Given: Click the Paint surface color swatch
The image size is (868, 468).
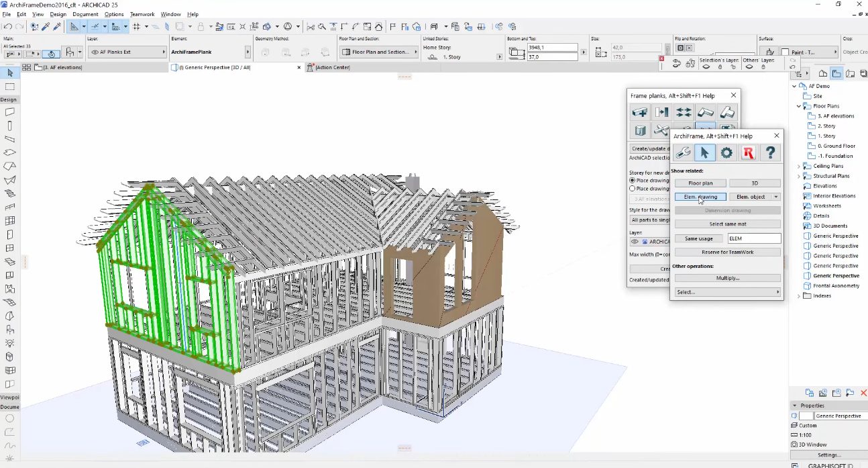Looking at the screenshot, I should (x=784, y=52).
